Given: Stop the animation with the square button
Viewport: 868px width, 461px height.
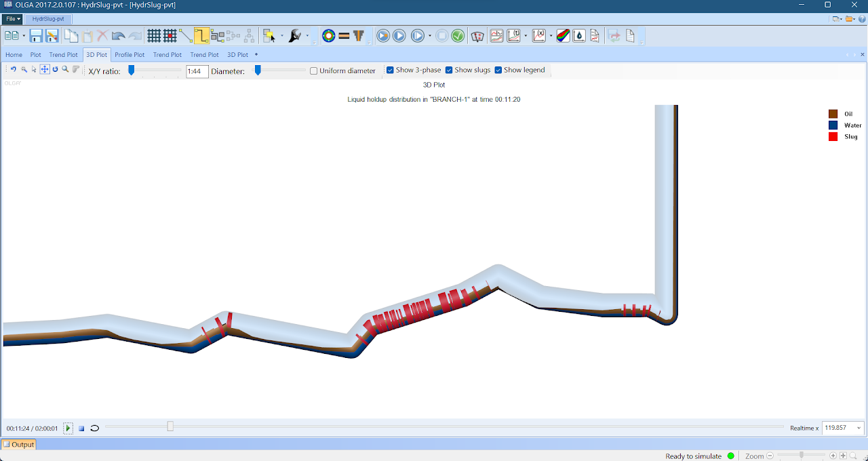Looking at the screenshot, I should tap(81, 428).
